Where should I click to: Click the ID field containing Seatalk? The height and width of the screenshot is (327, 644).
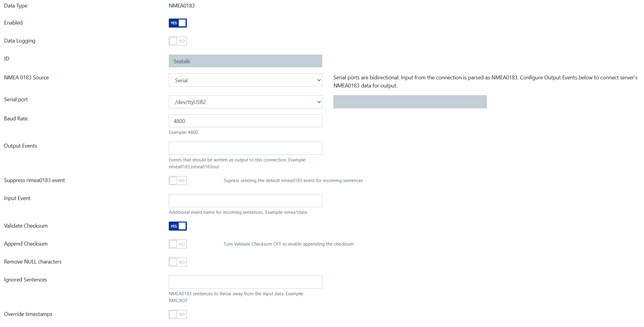pos(245,61)
